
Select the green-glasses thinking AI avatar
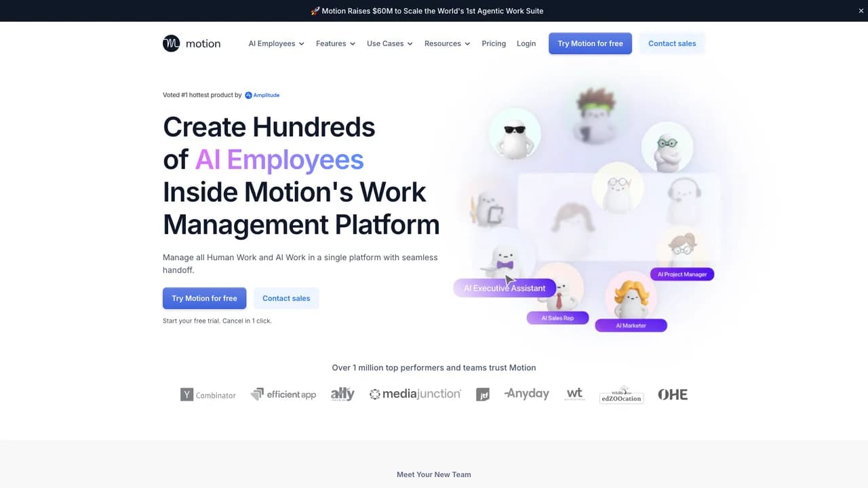pos(667,147)
